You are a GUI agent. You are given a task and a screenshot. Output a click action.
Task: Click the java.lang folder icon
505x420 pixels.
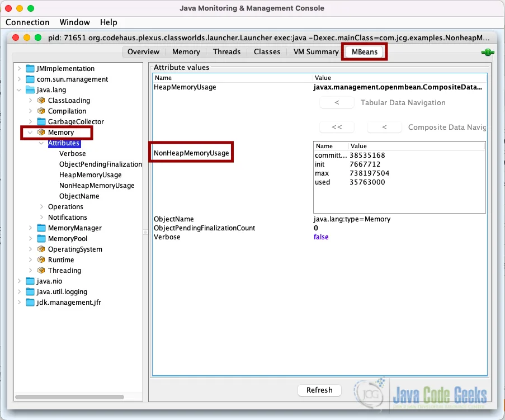(x=30, y=90)
